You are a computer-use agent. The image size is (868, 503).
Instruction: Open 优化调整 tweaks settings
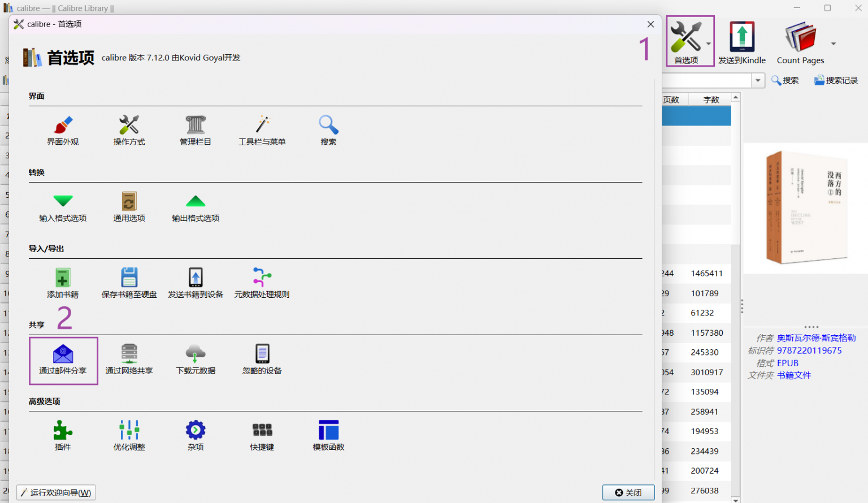(x=129, y=436)
